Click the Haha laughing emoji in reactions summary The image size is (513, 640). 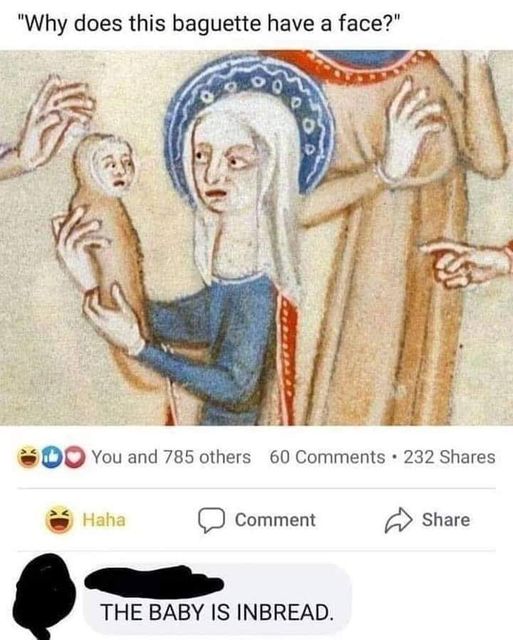point(28,458)
